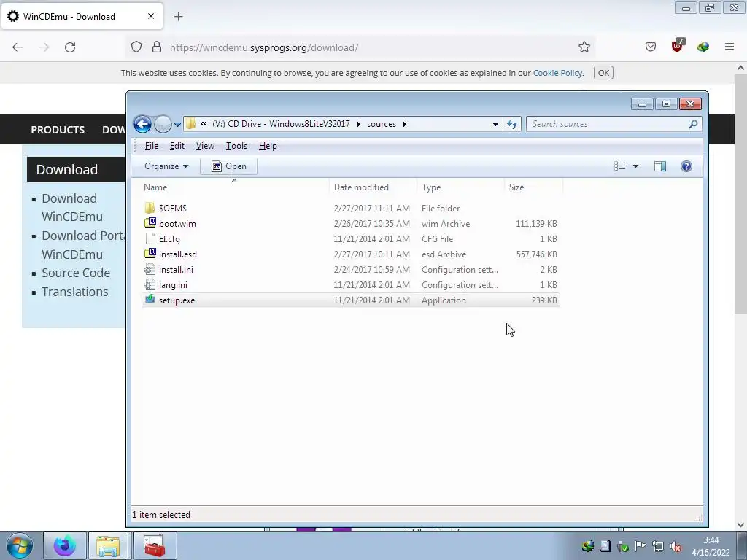Toggle the preview pane icon
Screen dimensions: 747x560
tap(659, 166)
